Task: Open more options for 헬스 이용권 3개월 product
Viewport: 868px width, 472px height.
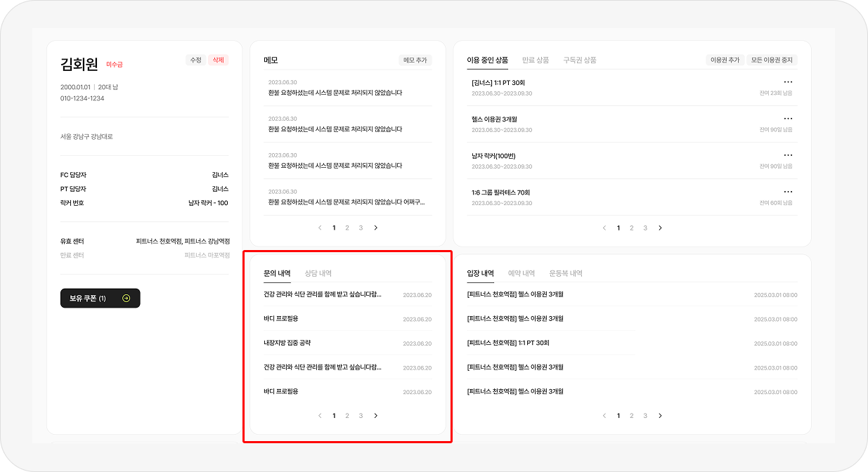Action: point(788,119)
